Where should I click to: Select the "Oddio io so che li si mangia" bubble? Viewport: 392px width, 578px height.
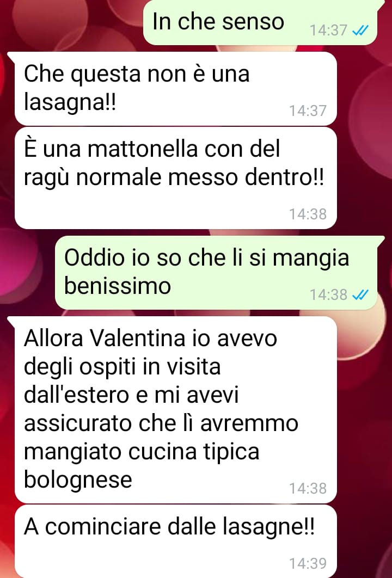(216, 273)
